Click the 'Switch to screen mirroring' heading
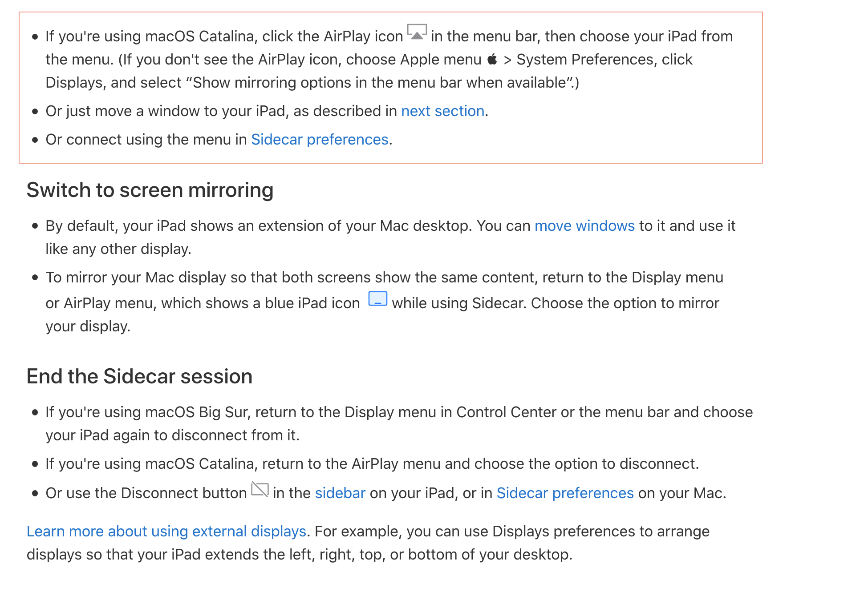Screen dimensions: 868x596 (x=150, y=190)
